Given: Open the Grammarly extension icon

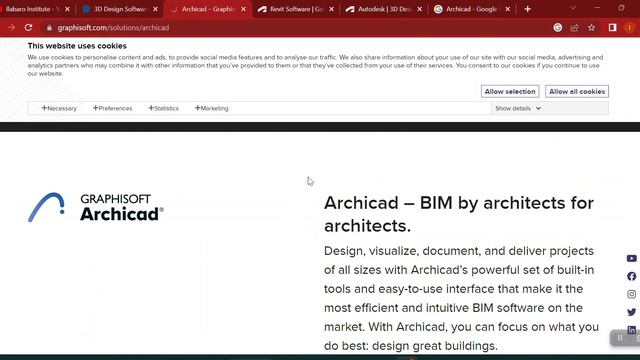Looking at the screenshot, I should [x=558, y=28].
